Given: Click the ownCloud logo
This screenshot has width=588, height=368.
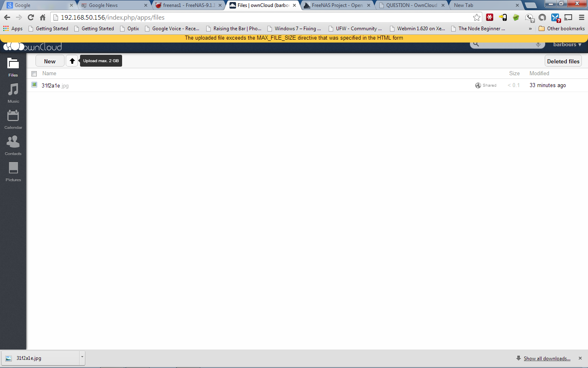Looking at the screenshot, I should point(33,47).
